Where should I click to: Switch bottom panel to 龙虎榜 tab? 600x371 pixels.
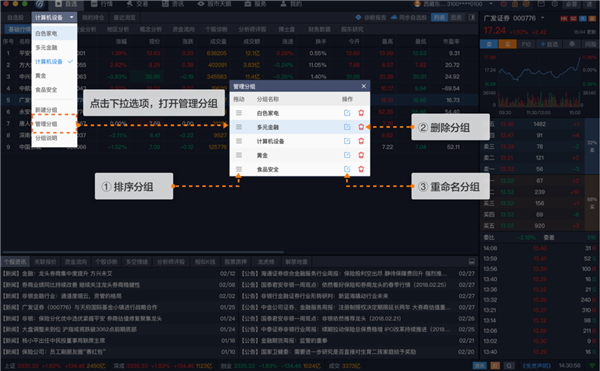(266, 262)
